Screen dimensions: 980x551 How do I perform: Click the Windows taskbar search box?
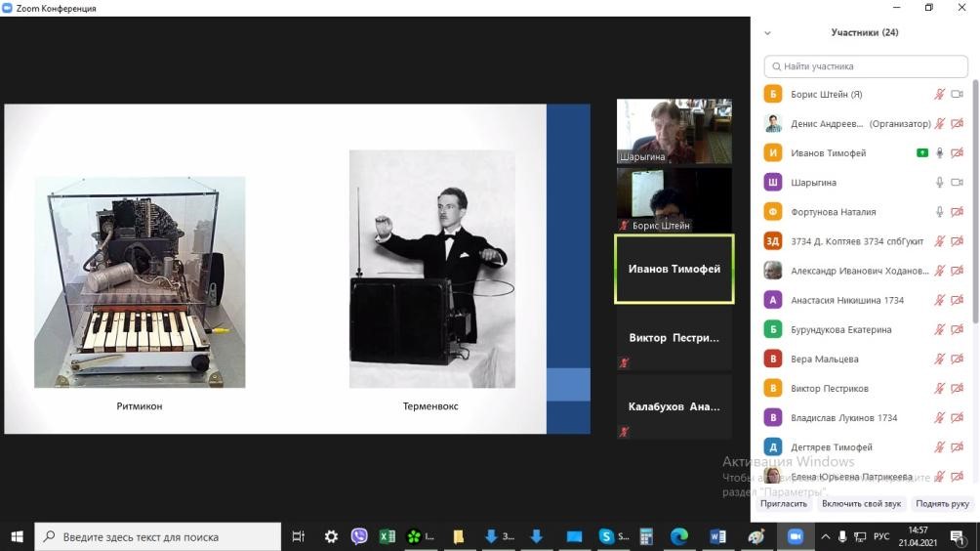157,536
